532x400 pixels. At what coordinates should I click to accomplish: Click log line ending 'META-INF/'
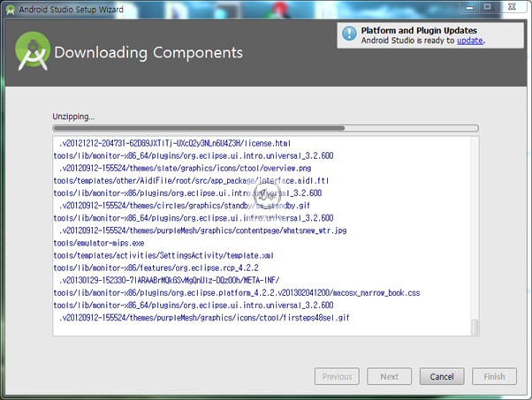170,280
